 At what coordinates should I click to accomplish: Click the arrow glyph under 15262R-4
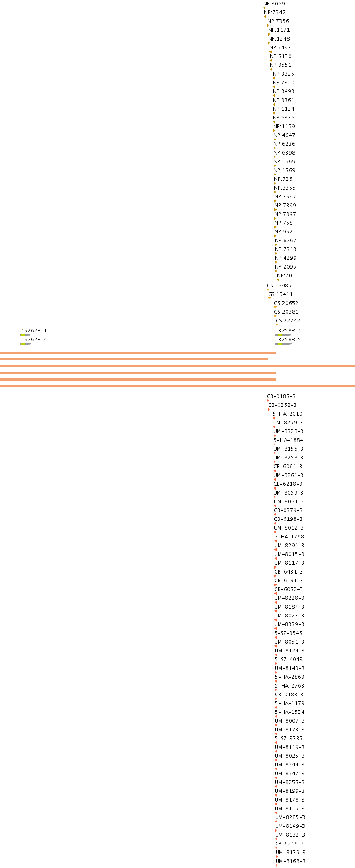(x=25, y=344)
